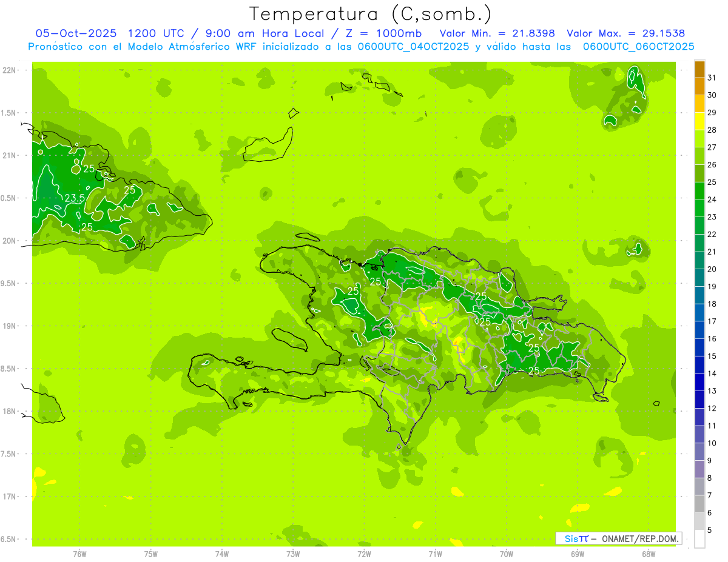
Task: Click the 22N latitude axis label
Action: tap(10, 70)
